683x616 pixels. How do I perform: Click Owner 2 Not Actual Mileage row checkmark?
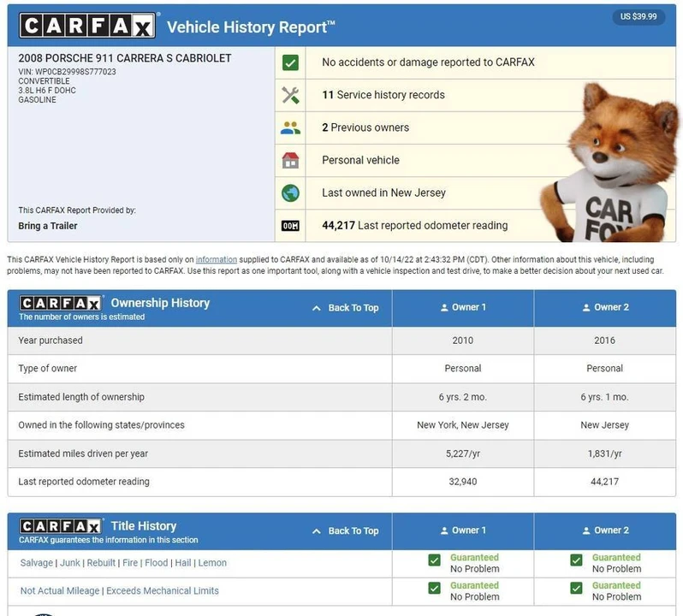576,588
